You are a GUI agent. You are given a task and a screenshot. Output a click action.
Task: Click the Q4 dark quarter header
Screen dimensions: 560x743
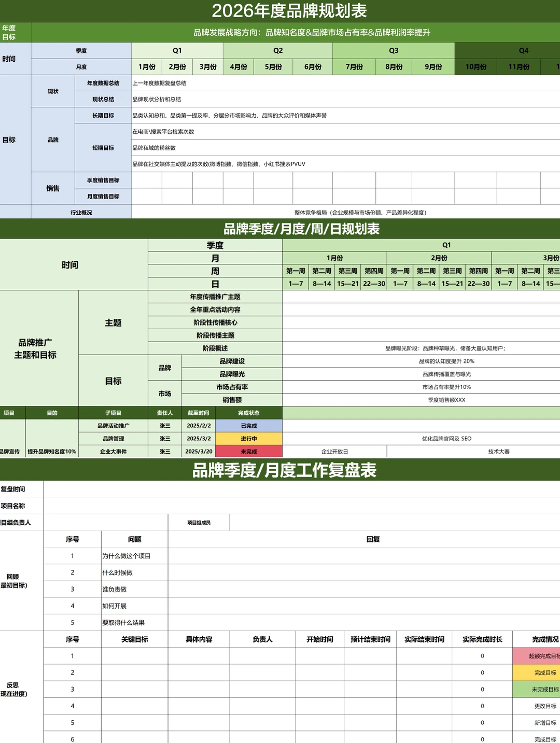pos(524,50)
